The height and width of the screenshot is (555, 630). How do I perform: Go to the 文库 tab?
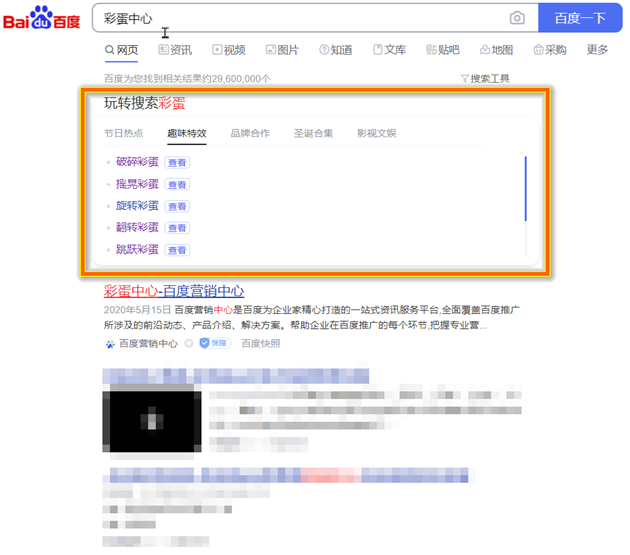click(x=389, y=50)
